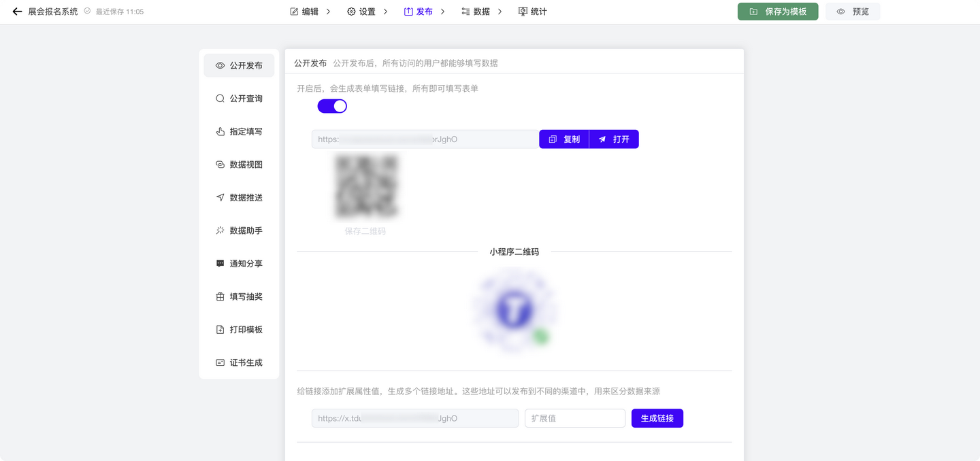Open 证书生成 in the sidebar
The width and height of the screenshot is (980, 461).
[x=239, y=362]
